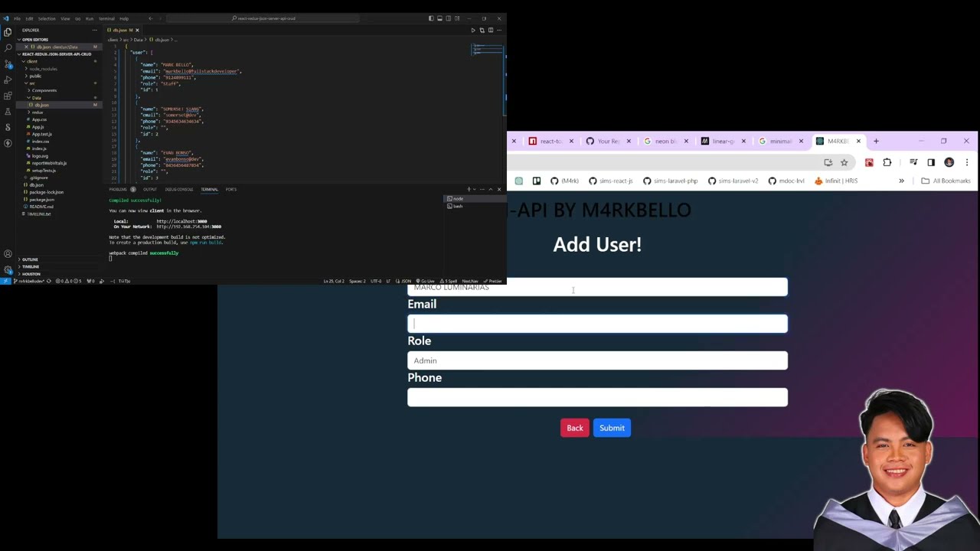Switch to Output panel tab
The image size is (980, 551).
(150, 189)
